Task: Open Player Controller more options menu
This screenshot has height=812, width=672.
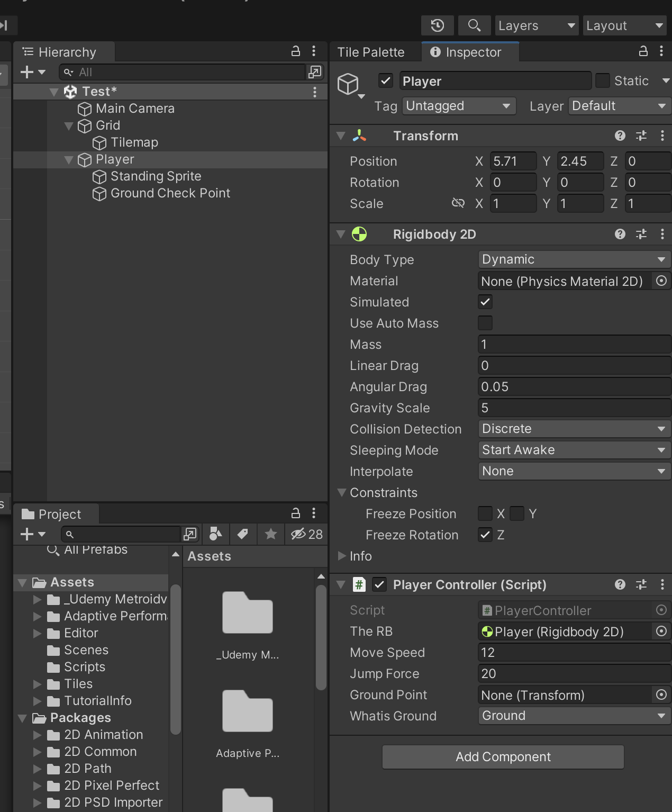Action: [662, 584]
